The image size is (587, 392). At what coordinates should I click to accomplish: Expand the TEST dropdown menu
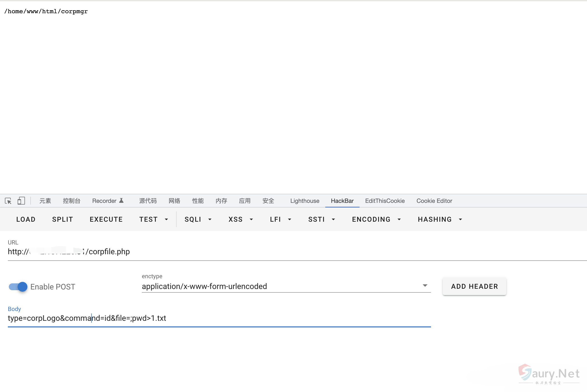pyautogui.click(x=153, y=219)
